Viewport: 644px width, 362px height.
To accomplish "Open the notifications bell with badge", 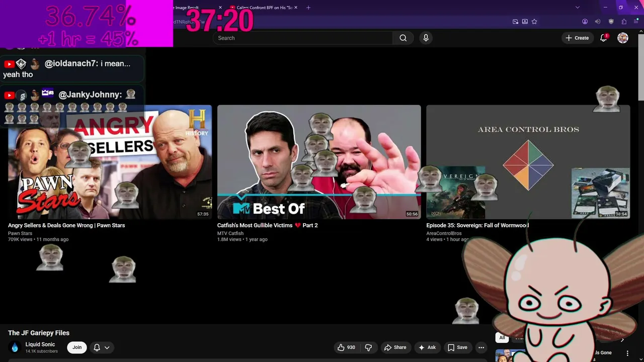I will 604,38.
